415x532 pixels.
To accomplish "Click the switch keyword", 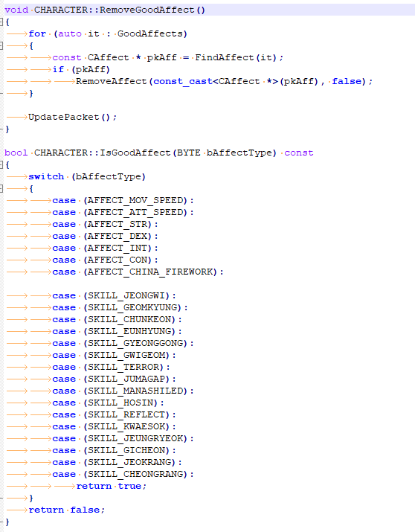I will 46,177.
